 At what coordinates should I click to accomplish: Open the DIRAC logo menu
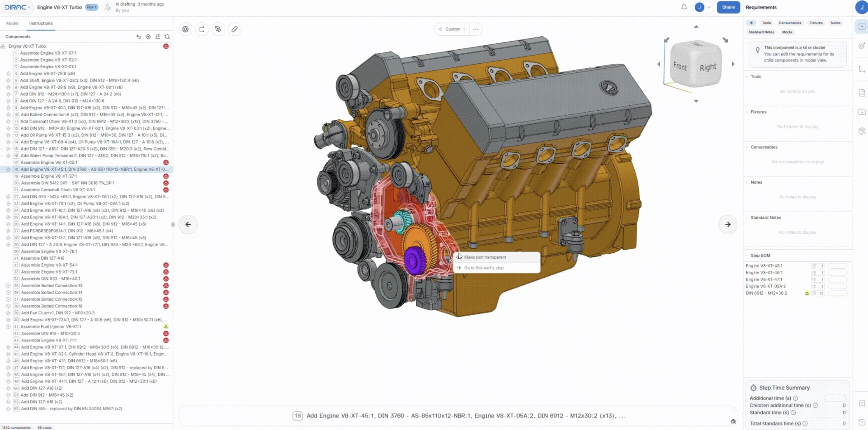click(x=18, y=7)
